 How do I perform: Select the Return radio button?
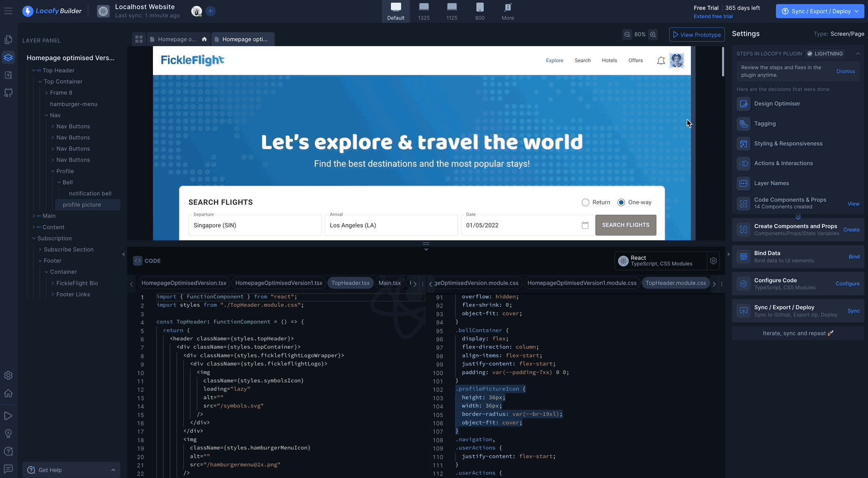tap(585, 203)
